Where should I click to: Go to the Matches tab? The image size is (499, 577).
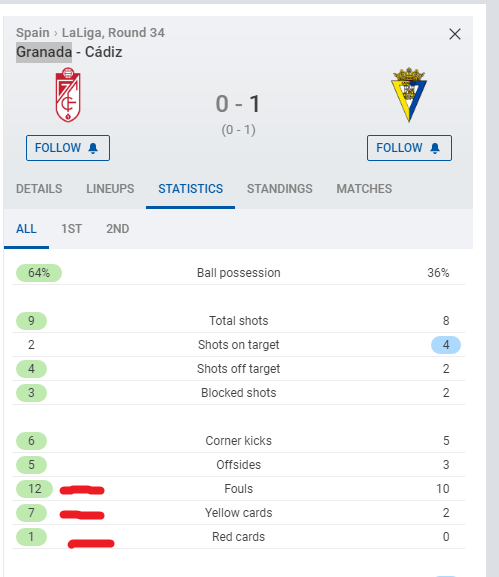[364, 189]
